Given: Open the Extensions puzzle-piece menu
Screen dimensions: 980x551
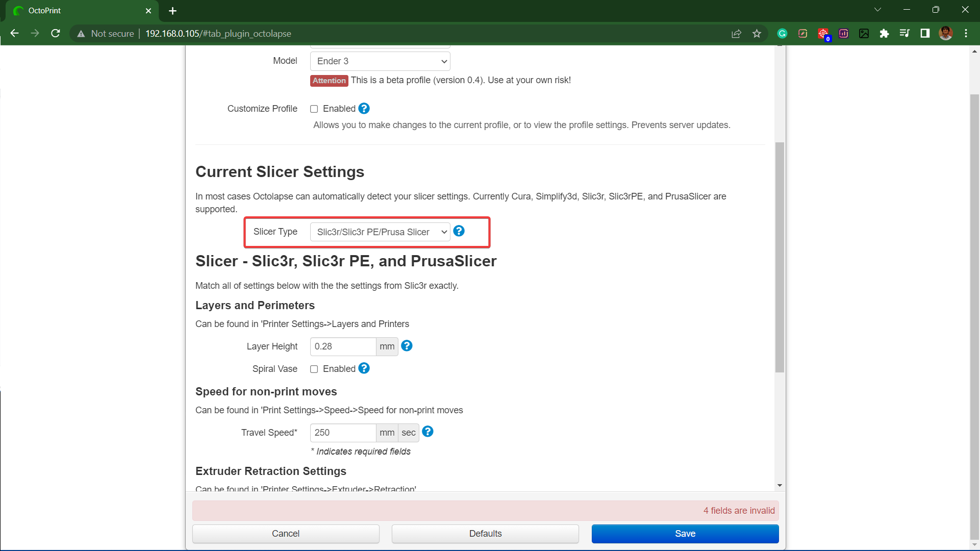Looking at the screenshot, I should pos(884,34).
